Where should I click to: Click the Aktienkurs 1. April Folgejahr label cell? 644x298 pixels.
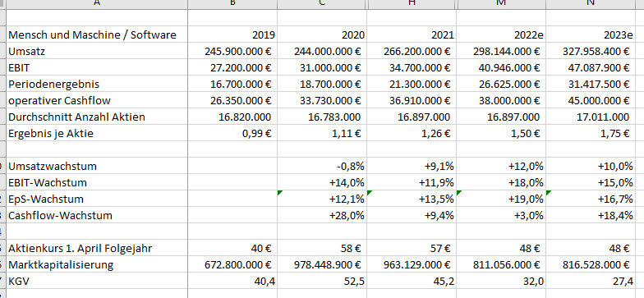[x=97, y=248]
